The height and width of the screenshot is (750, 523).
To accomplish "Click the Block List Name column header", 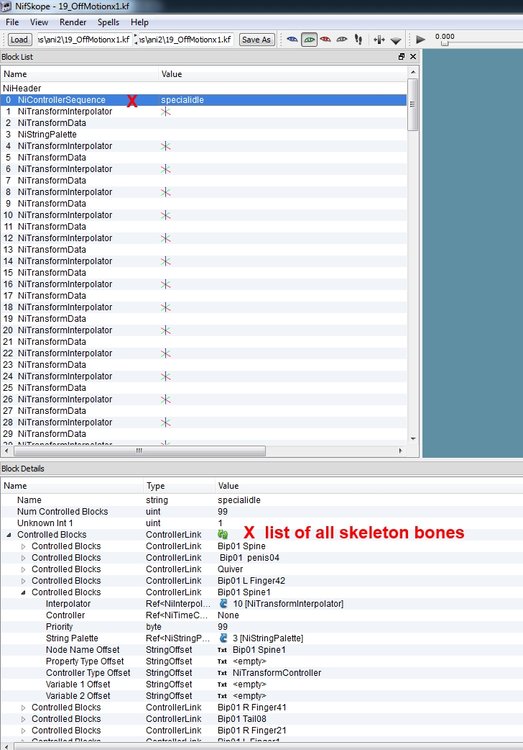I will click(79, 74).
